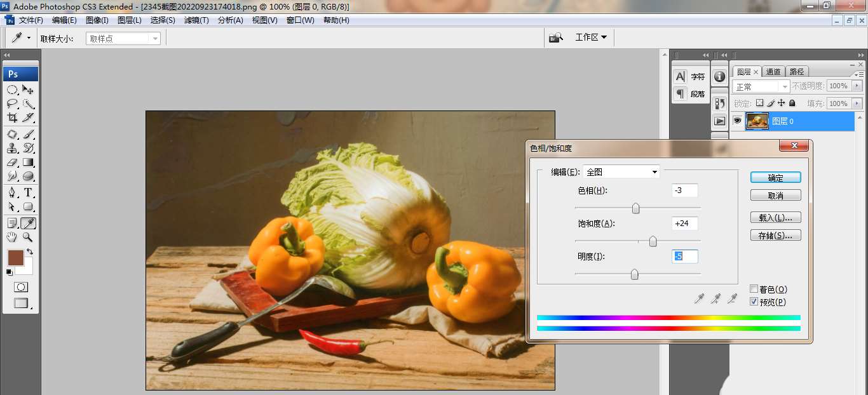Image resolution: width=868 pixels, height=395 pixels.
Task: Switch to the 通道 tab
Action: point(773,72)
